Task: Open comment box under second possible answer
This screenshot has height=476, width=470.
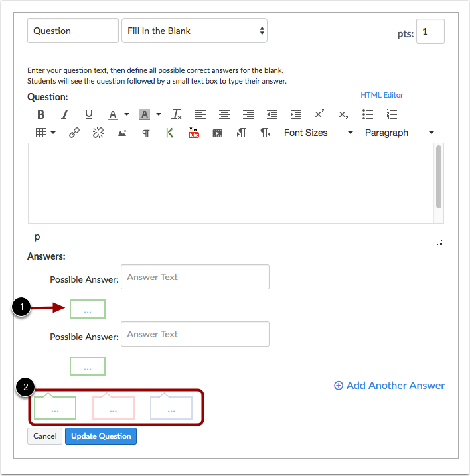Action: click(88, 366)
